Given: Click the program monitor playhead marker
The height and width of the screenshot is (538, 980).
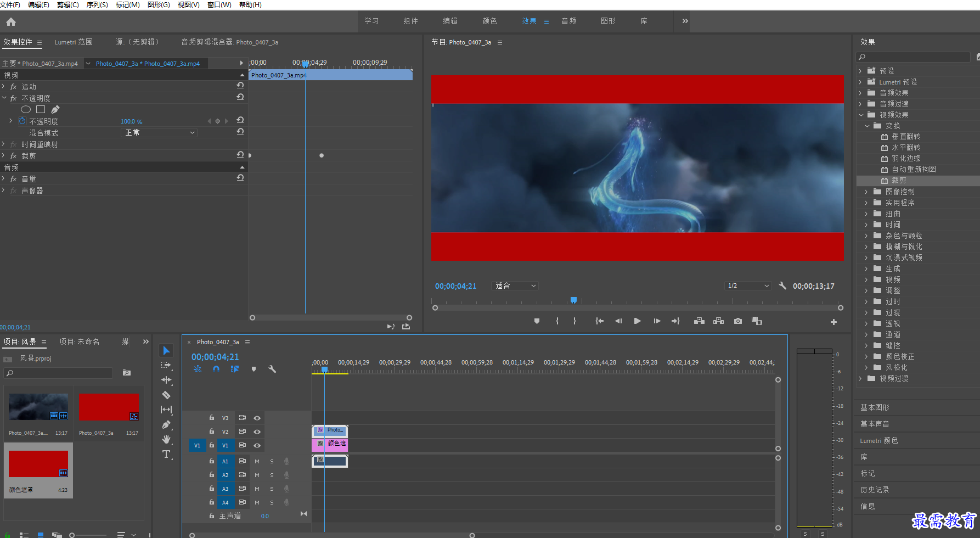Looking at the screenshot, I should pyautogui.click(x=573, y=300).
